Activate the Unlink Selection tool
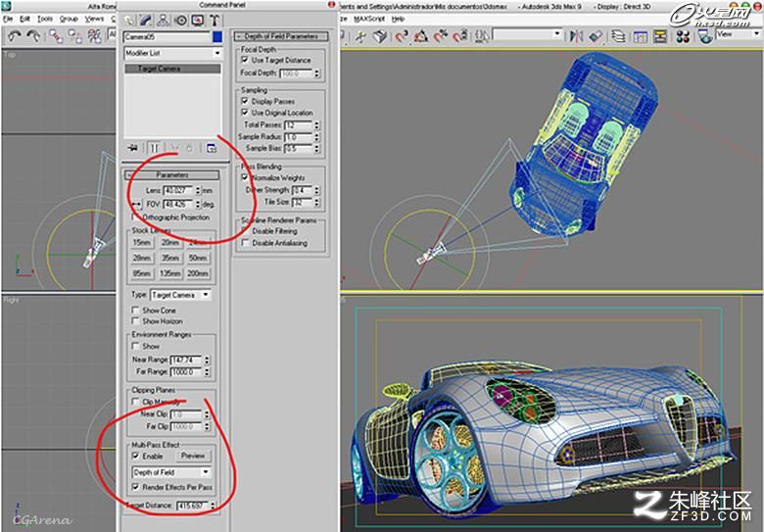The image size is (764, 532). click(x=74, y=36)
